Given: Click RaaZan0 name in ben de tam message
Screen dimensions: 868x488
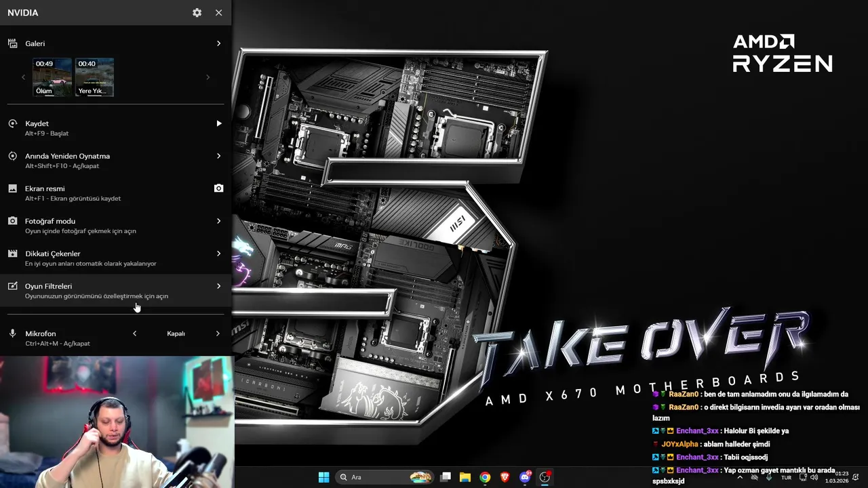Looking at the screenshot, I should tap(684, 394).
